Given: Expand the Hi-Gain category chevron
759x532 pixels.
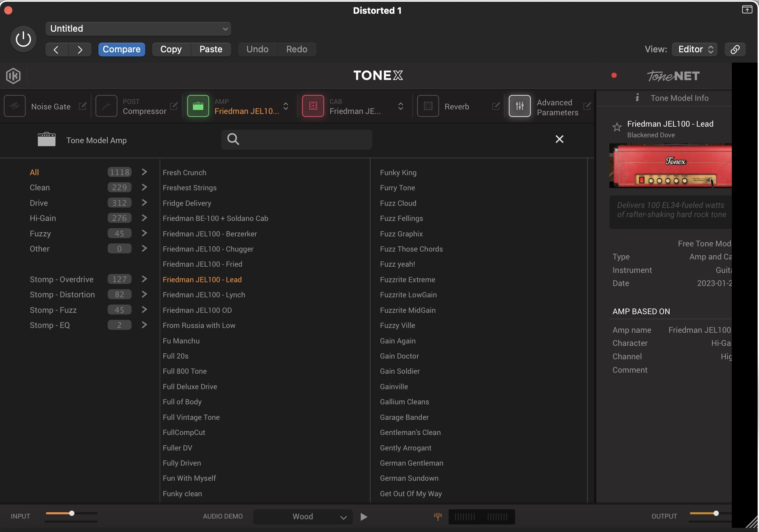Looking at the screenshot, I should (x=145, y=218).
